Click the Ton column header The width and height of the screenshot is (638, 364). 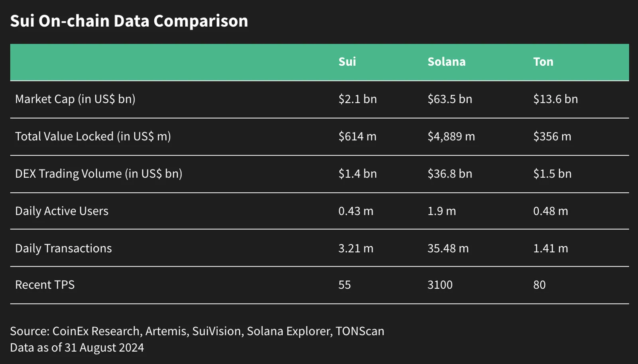pyautogui.click(x=543, y=62)
